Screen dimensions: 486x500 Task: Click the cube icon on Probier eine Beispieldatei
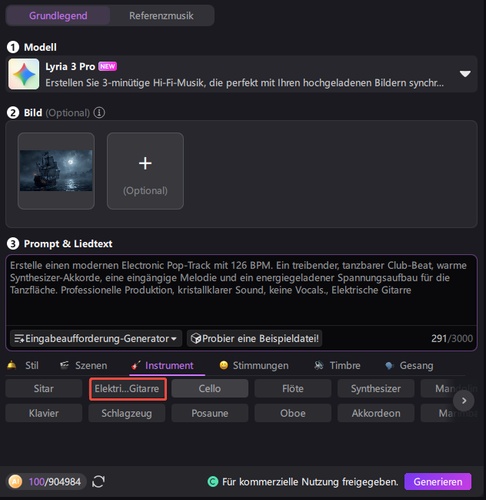click(x=196, y=339)
